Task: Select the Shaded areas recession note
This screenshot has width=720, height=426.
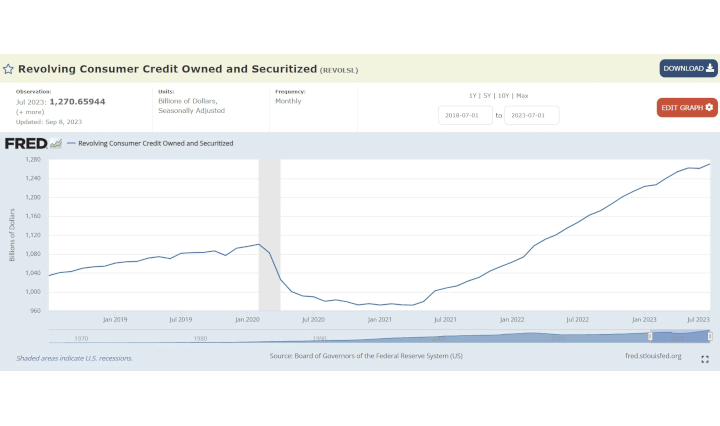Action: [x=74, y=359]
